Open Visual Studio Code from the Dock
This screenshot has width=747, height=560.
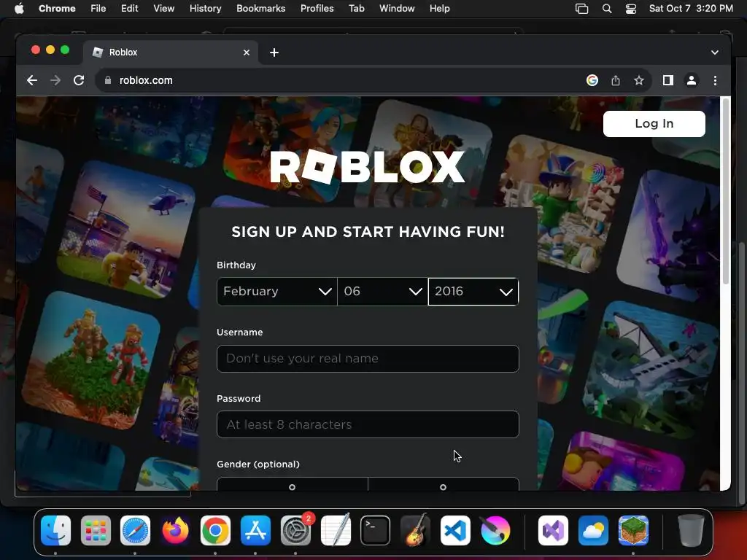(455, 530)
